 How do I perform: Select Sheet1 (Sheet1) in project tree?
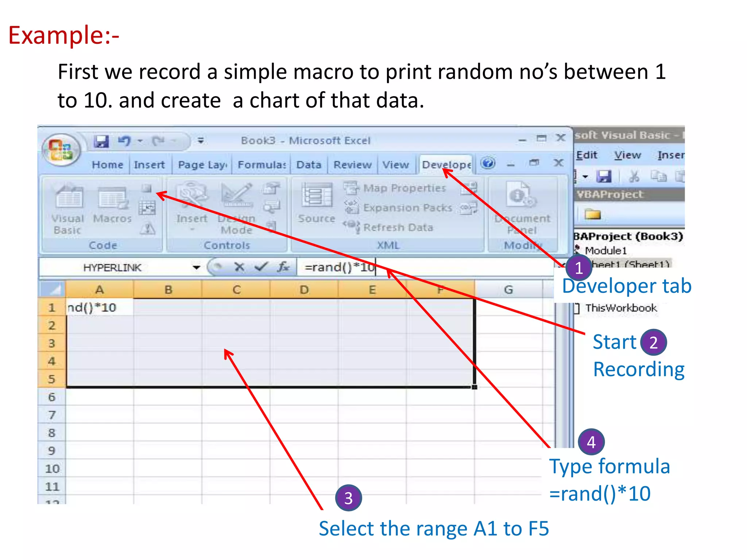tap(630, 264)
